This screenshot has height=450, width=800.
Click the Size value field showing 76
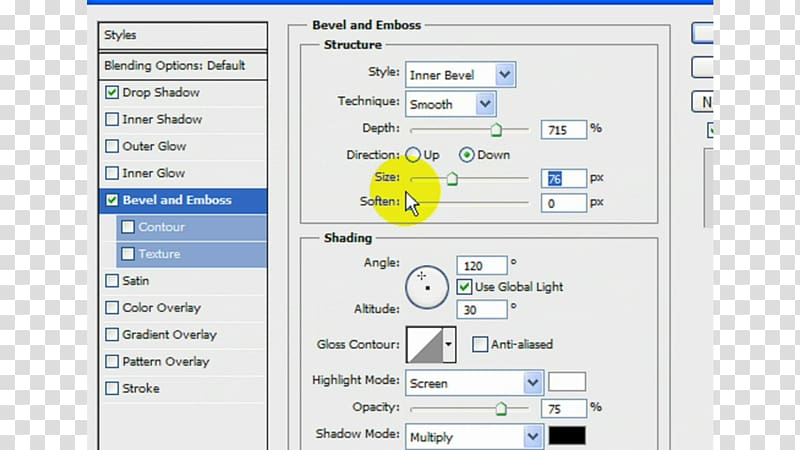563,179
